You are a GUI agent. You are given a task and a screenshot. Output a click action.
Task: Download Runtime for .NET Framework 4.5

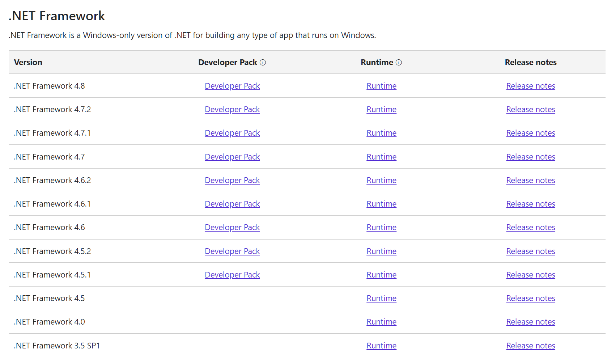coord(381,299)
